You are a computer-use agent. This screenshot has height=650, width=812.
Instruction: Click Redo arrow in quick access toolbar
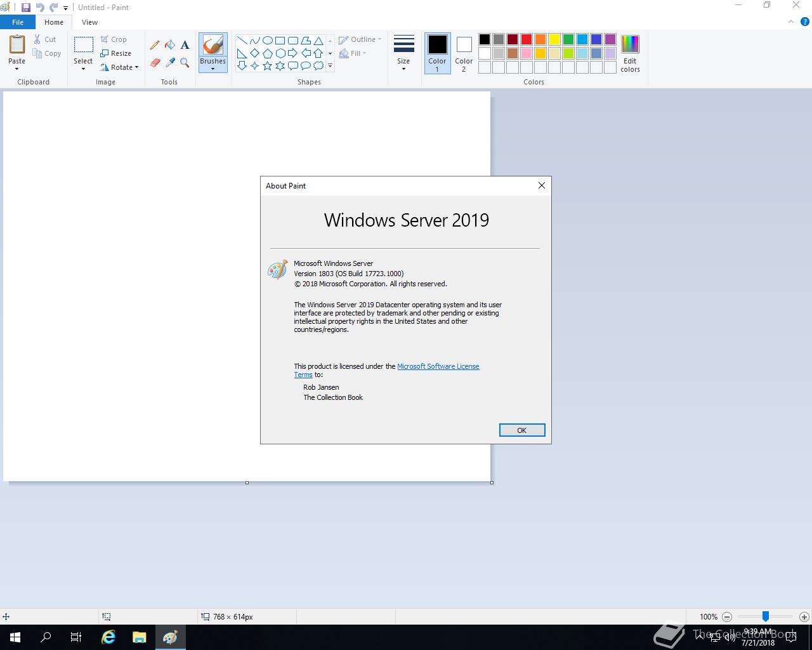[x=54, y=8]
